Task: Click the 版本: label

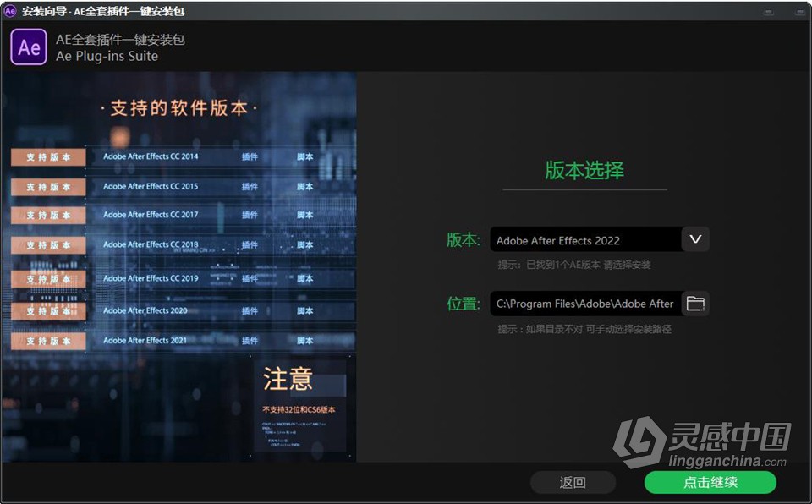Action: (464, 240)
